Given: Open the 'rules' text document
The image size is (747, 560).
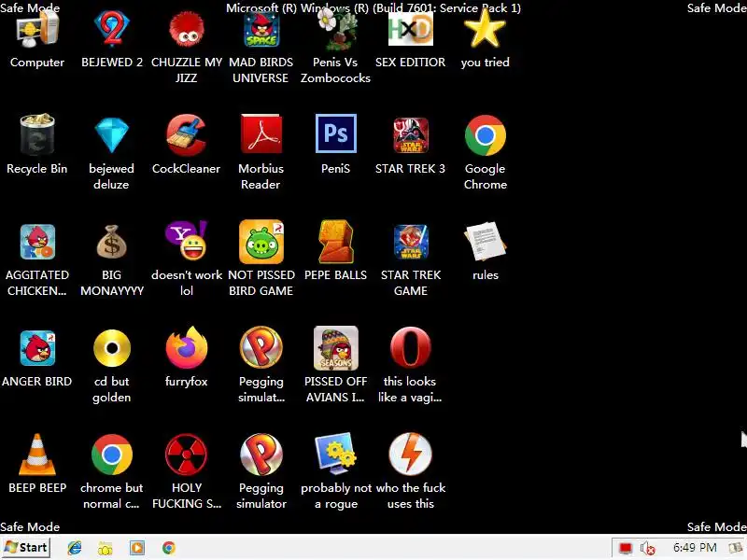Looking at the screenshot, I should (485, 242).
